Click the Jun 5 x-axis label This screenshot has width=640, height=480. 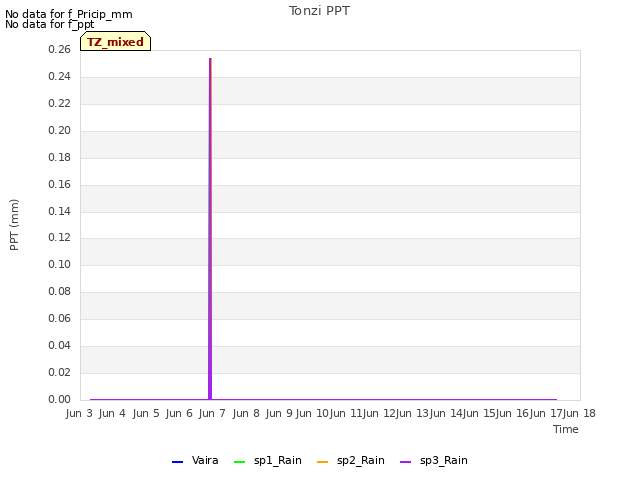coord(146,414)
